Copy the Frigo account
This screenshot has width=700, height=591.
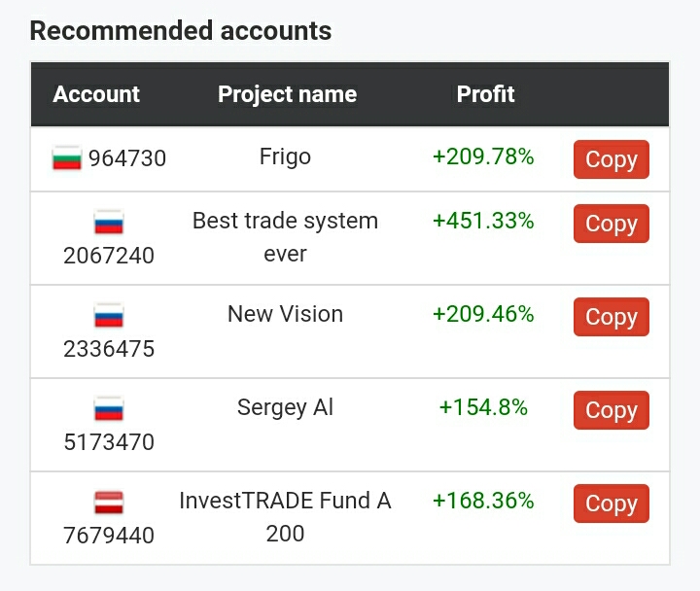[x=612, y=159]
